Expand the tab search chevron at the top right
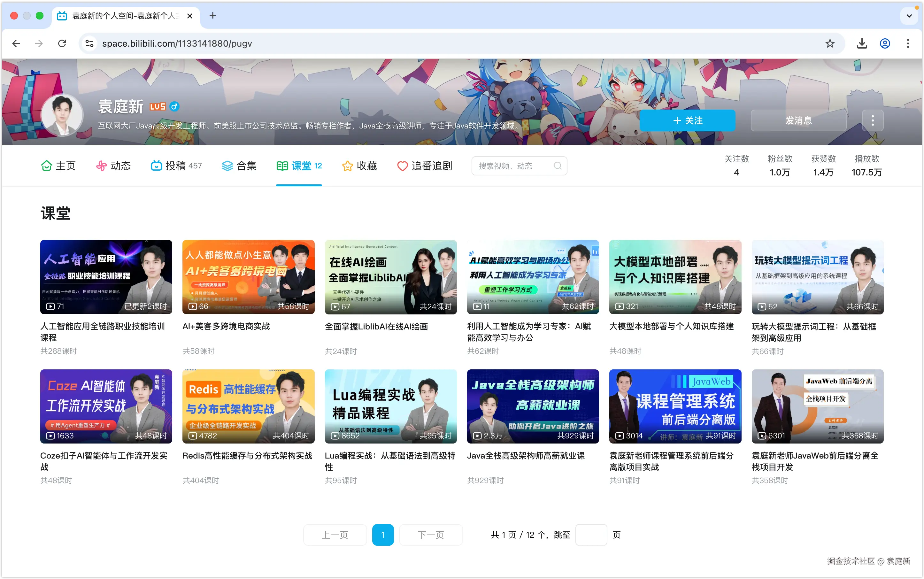 coord(909,16)
